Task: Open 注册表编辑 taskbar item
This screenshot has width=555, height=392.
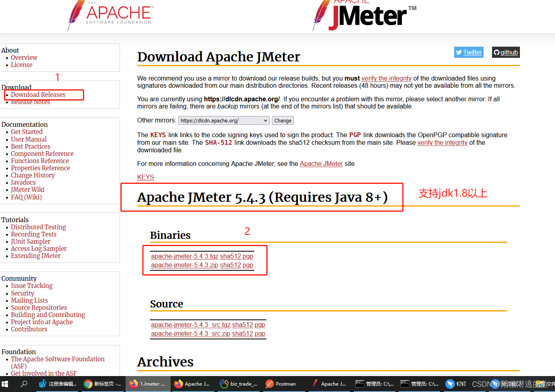Action: 58,384
